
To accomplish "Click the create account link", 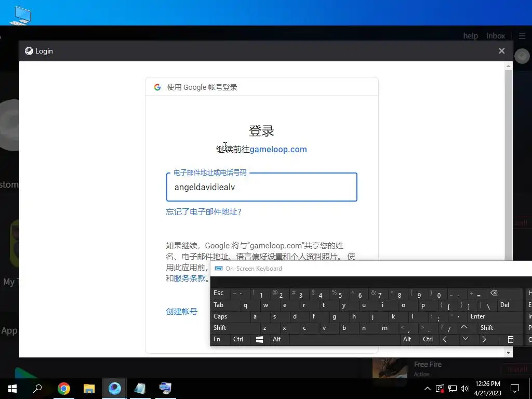I will pos(181,312).
